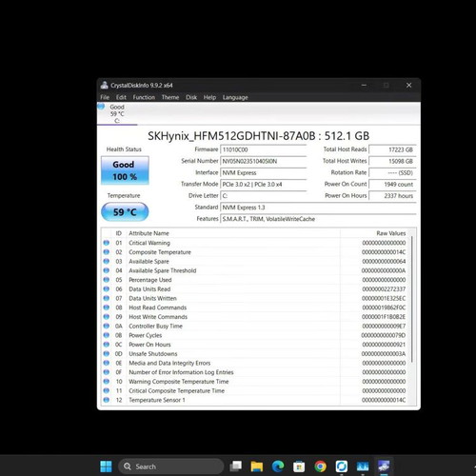Click raw value 0000000000079D of Power Cycles

(384, 335)
